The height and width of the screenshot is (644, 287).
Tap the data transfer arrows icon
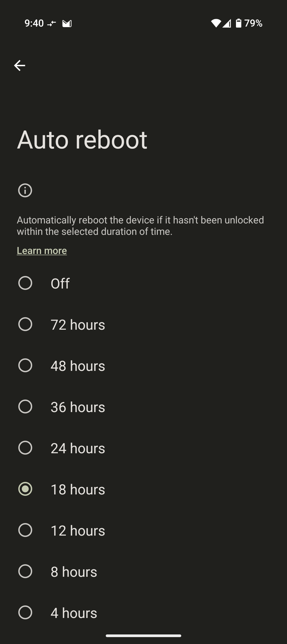tap(52, 24)
